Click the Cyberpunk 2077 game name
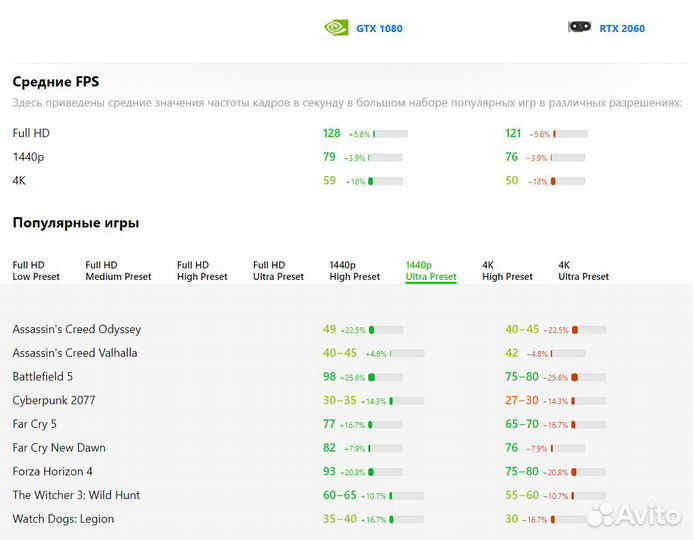Screen dimensions: 693x540 [54, 400]
